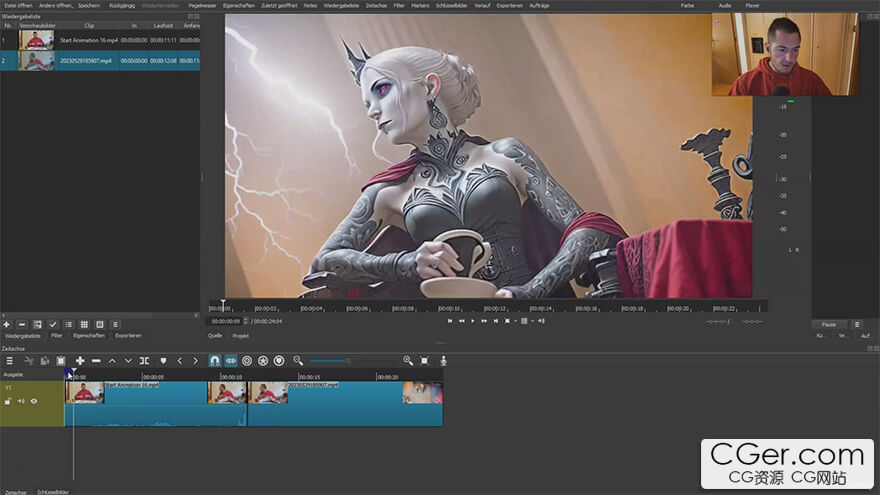This screenshot has height=495, width=880.
Task: Switch to the Projekt player tab
Action: point(240,336)
